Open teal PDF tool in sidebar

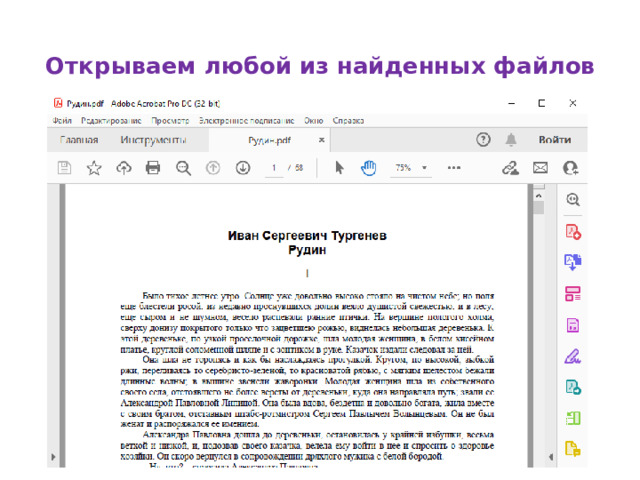coord(573,387)
